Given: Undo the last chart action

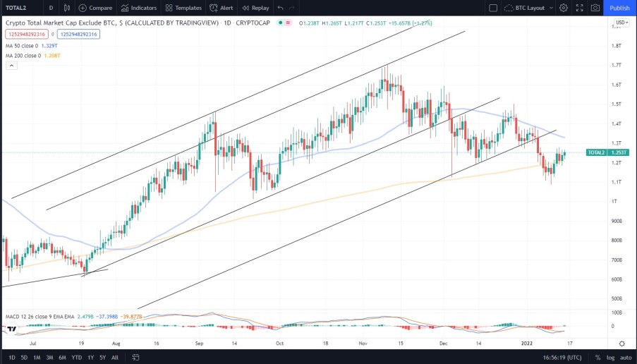Looking at the screenshot, I should pyautogui.click(x=280, y=8).
